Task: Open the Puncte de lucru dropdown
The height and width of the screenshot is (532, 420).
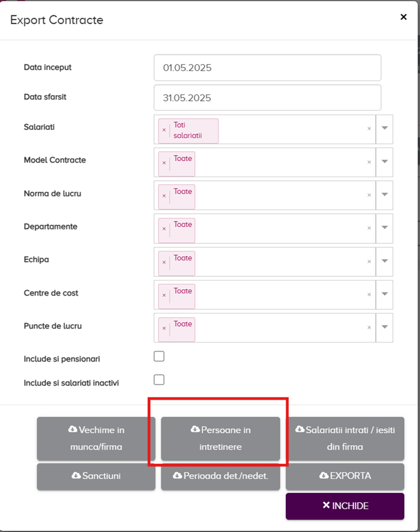Action: 385,328
